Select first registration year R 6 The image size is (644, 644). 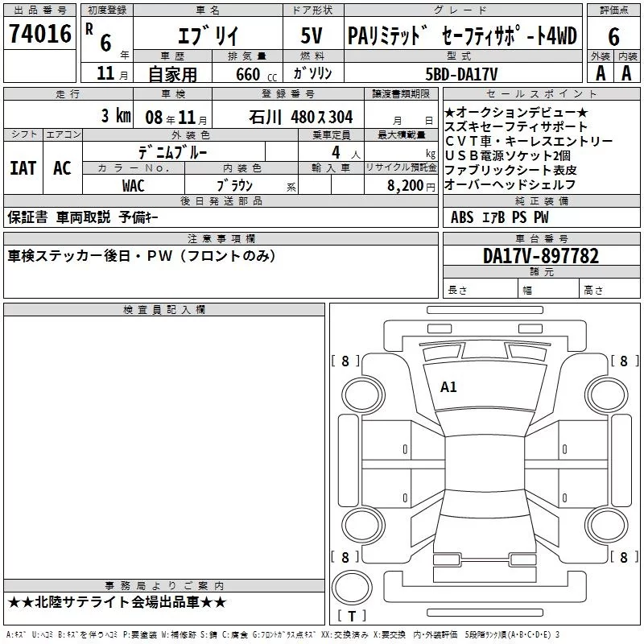99,38
